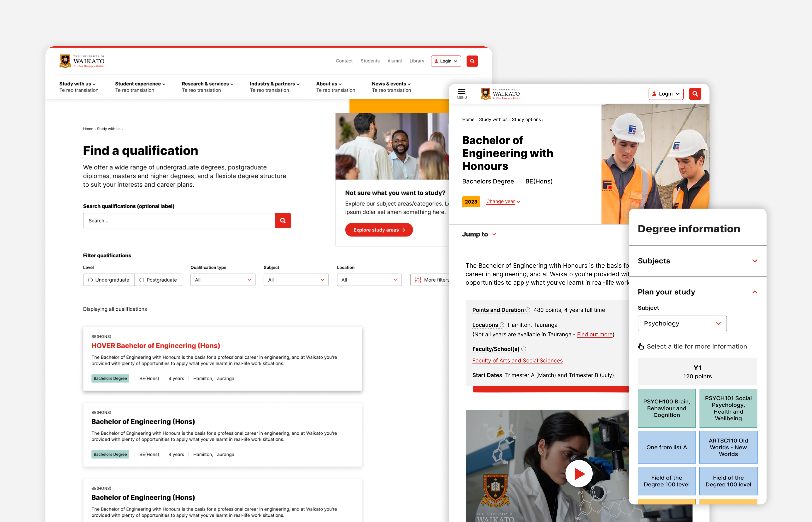This screenshot has height=522, width=812.
Task: Open the Subject filter dropdown set to All
Action: [x=296, y=280]
